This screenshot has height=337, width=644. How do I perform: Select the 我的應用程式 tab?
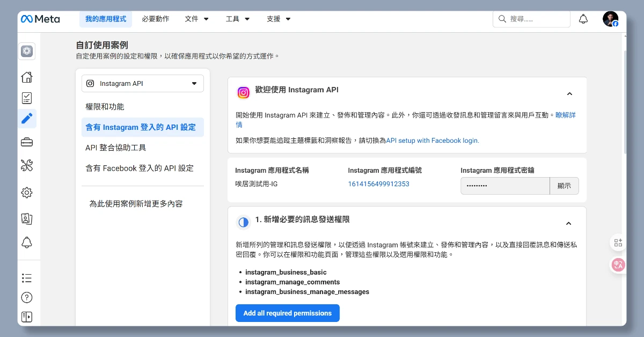click(106, 19)
